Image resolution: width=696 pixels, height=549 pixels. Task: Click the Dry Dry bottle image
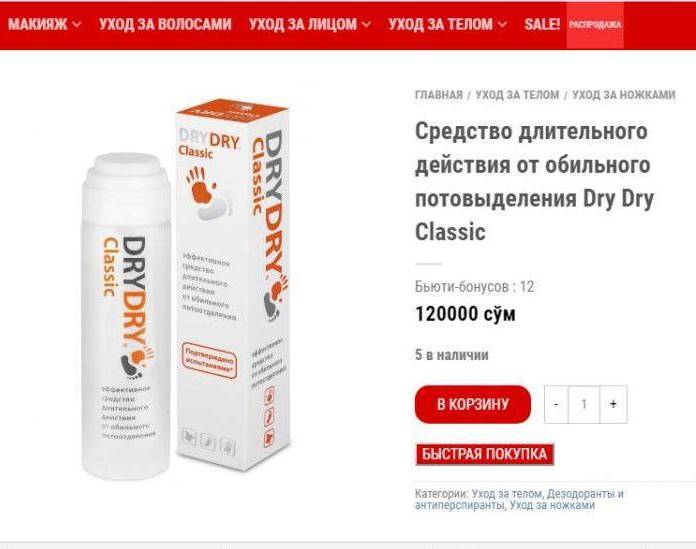click(127, 316)
